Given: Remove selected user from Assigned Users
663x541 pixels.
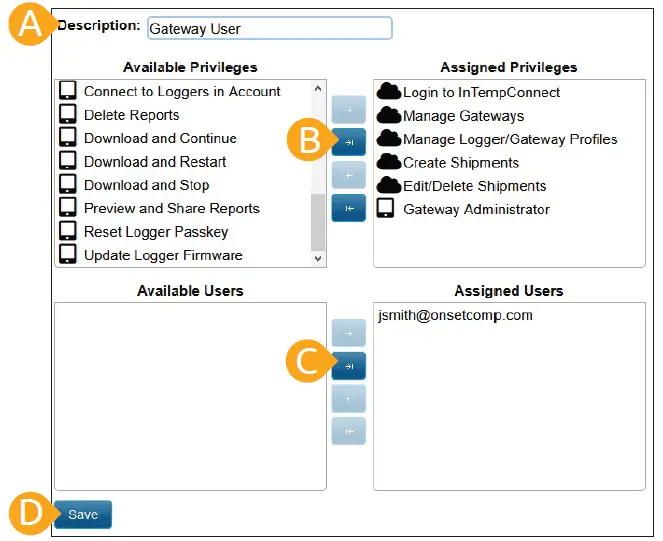Looking at the screenshot, I should pos(348,398).
